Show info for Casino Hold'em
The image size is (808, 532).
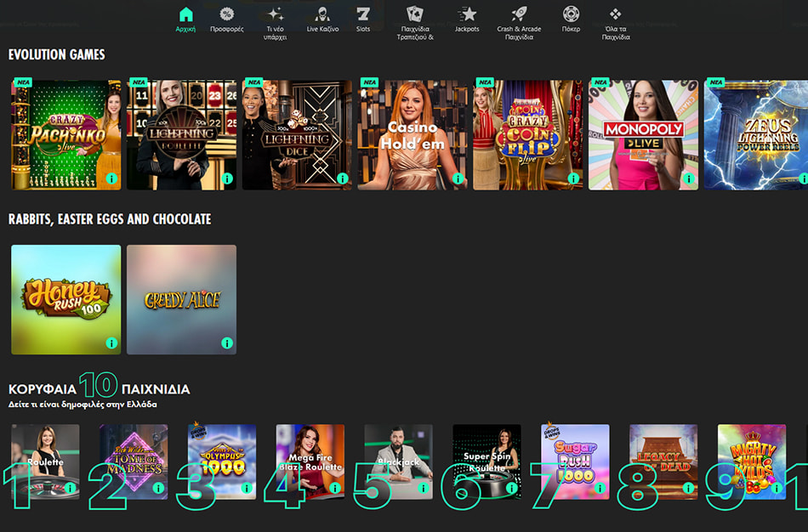[458, 178]
